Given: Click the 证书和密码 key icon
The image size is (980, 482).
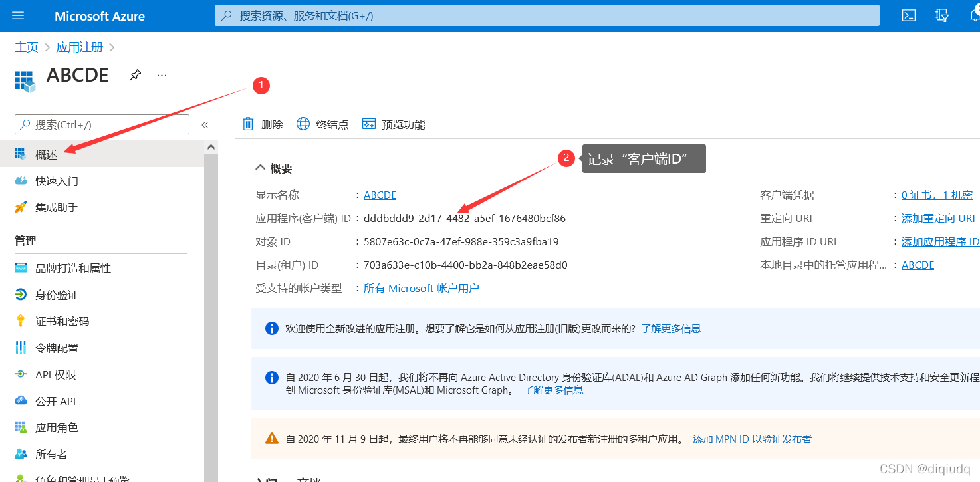Looking at the screenshot, I should click(21, 320).
